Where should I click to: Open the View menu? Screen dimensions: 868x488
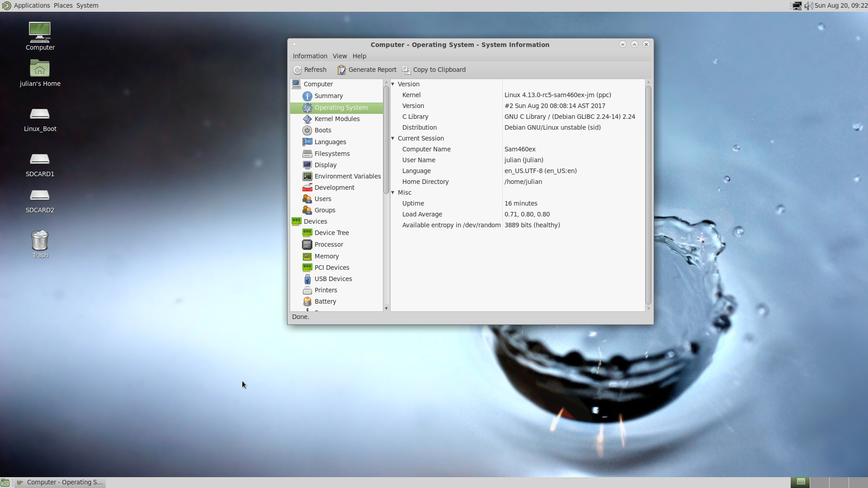coord(340,56)
